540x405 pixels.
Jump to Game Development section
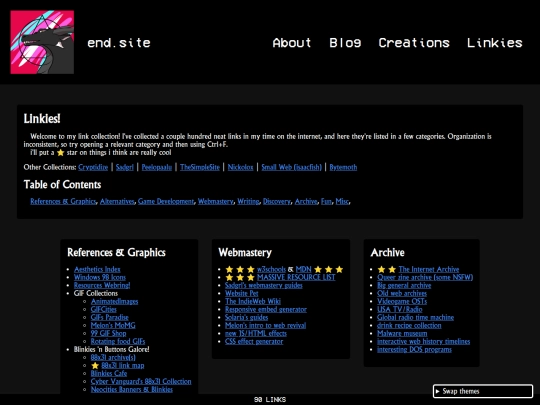pyautogui.click(x=166, y=201)
